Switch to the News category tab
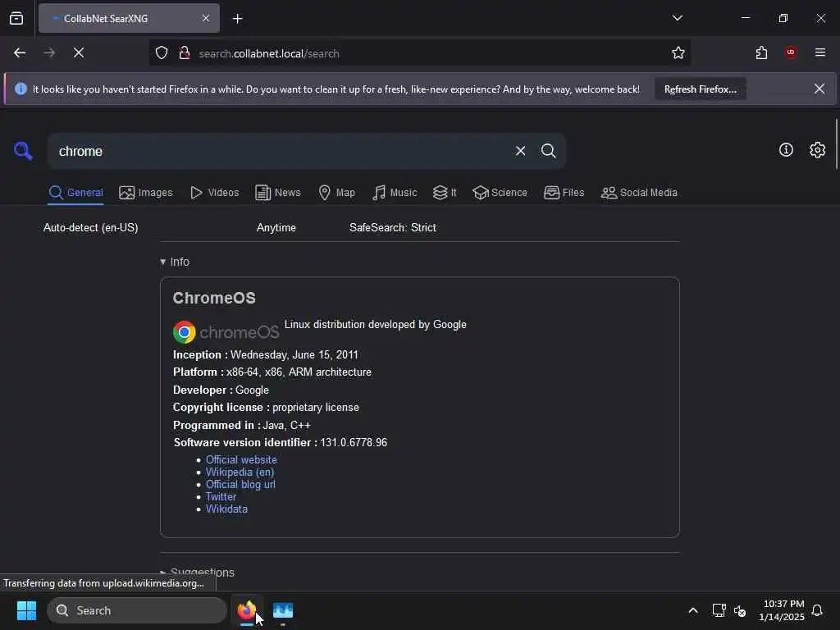This screenshot has width=840, height=630. tap(278, 193)
